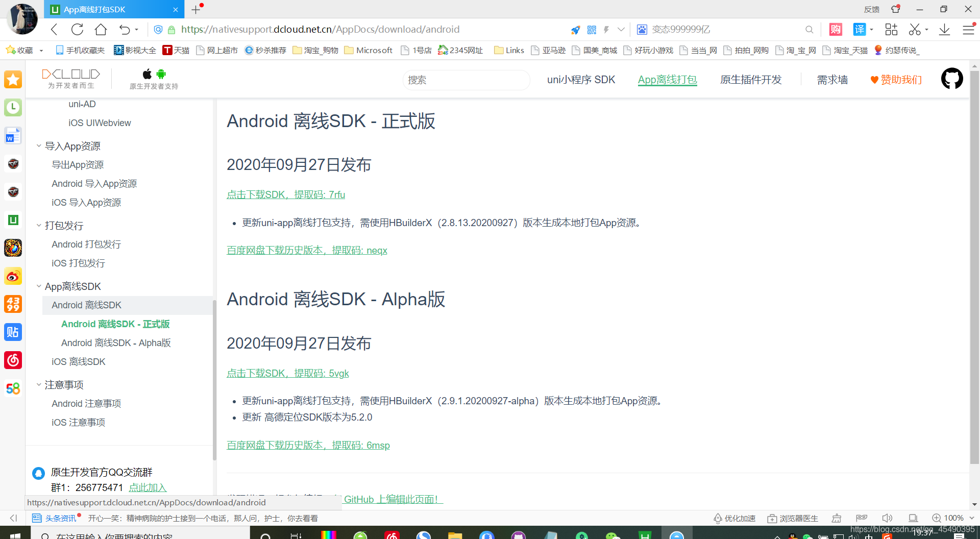Click the rocket speed-up icon in address bar
Image resolution: width=980 pixels, height=539 pixels.
click(576, 30)
